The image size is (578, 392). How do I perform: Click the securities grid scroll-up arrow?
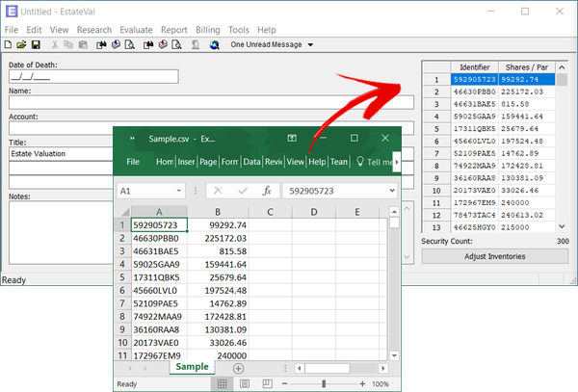click(x=562, y=67)
